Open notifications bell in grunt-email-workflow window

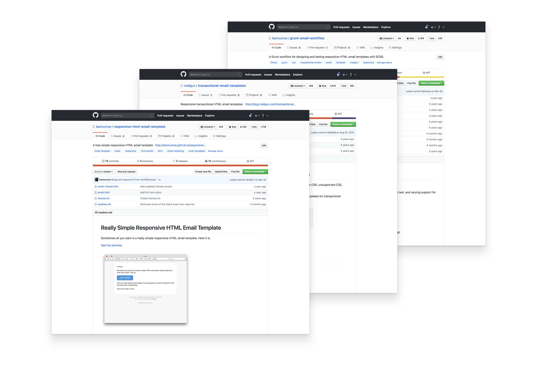pyautogui.click(x=426, y=27)
